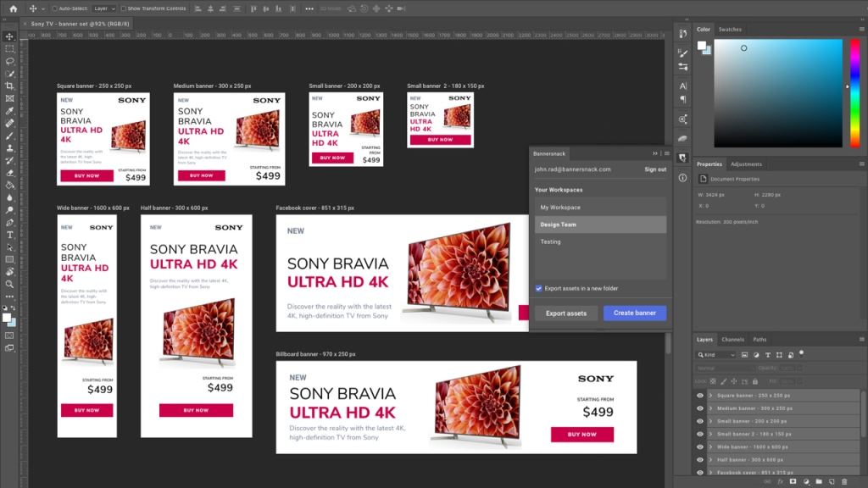Viewport: 868px width, 488px height.
Task: Select the Lasso tool
Action: 9,61
